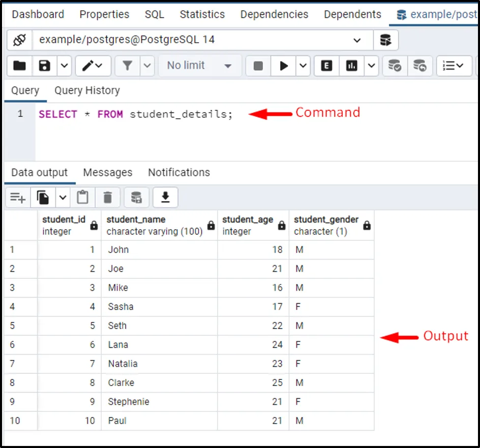Viewport: 480px width, 448px height.
Task: Select the row with student Sasha
Action: 19,307
